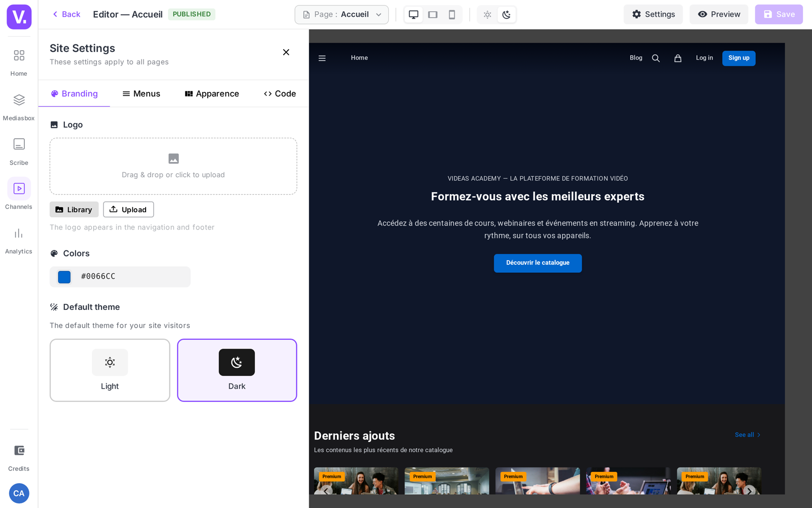The width and height of the screenshot is (812, 508).
Task: Open the hamburger menu in the site preview
Action: [322, 58]
